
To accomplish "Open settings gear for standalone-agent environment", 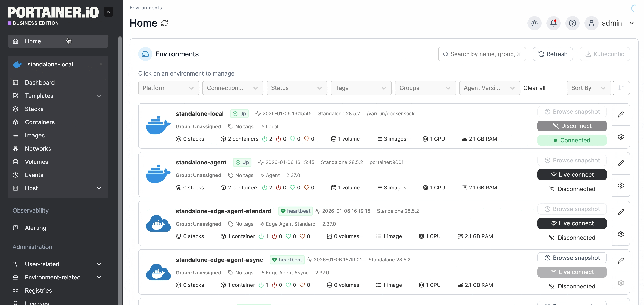I will pos(621,186).
